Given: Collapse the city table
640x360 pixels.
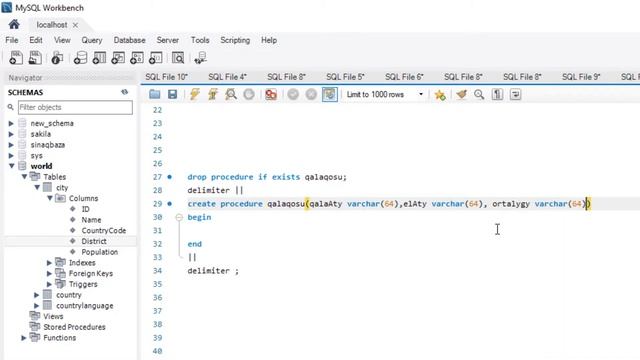Looking at the screenshot, I should pyautogui.click(x=37, y=187).
